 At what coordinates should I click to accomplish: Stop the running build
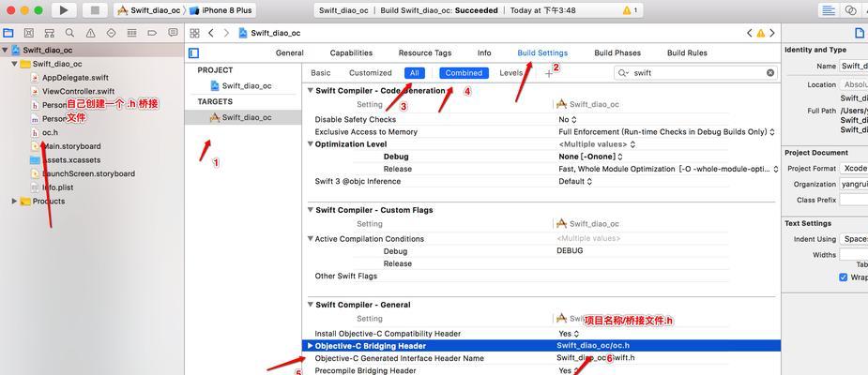tap(95, 10)
